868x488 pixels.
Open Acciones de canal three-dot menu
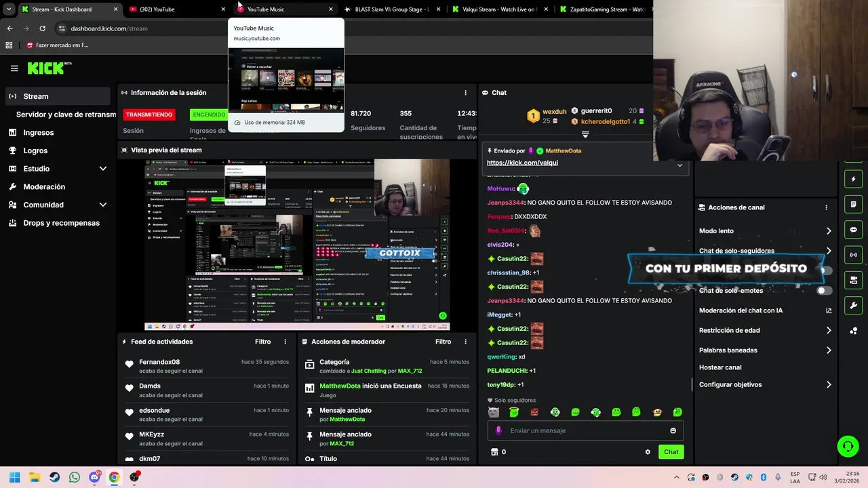pos(826,207)
